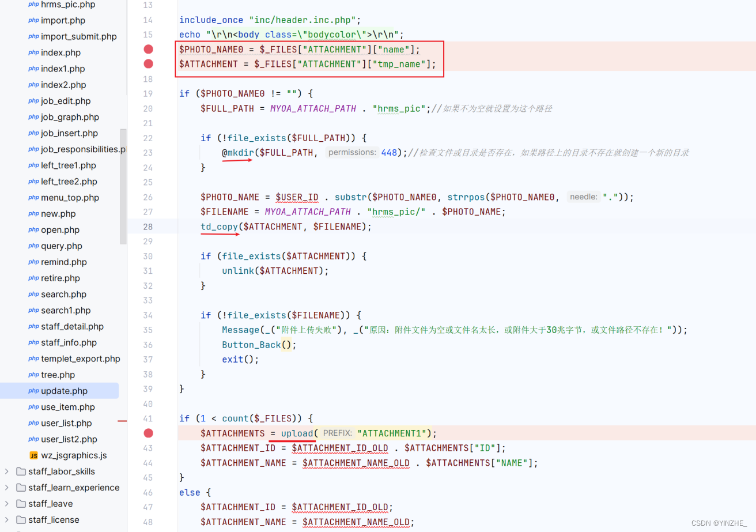
Task: Click the JS icon beside wz_jsgraphics.js
Action: click(33, 456)
